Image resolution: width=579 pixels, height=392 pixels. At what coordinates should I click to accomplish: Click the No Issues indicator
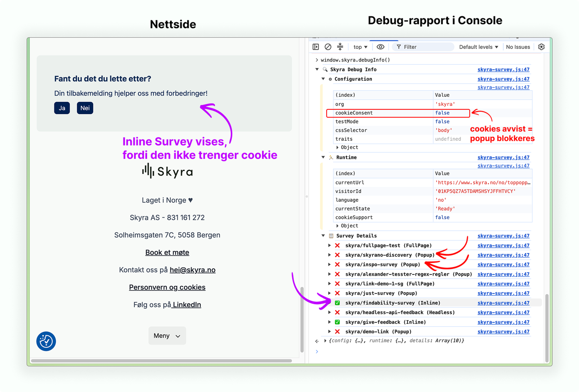(518, 47)
